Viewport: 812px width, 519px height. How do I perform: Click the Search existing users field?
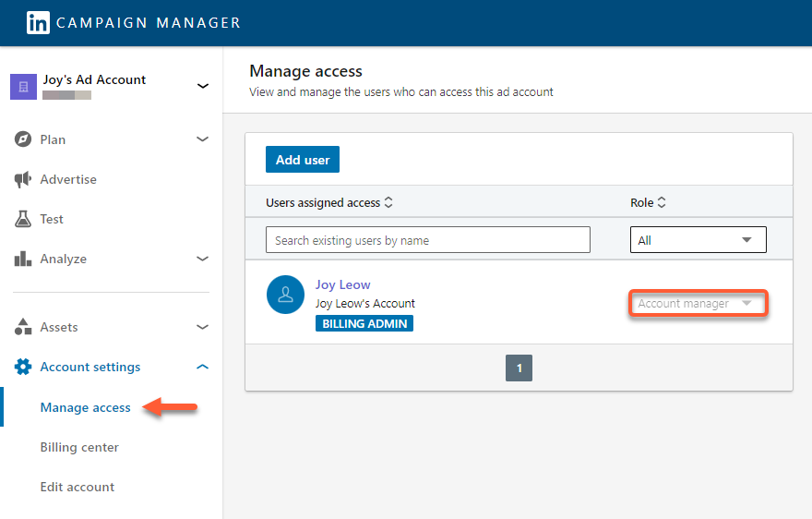click(x=427, y=240)
